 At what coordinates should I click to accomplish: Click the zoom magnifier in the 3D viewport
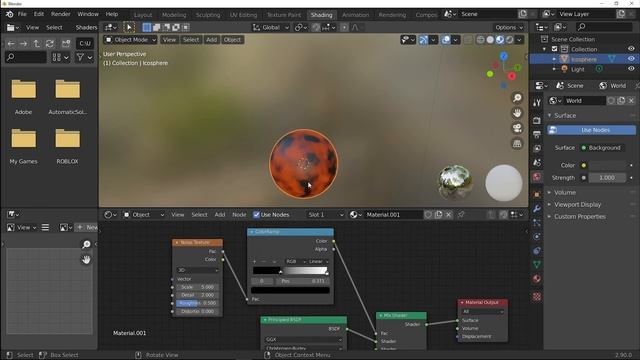(x=517, y=98)
